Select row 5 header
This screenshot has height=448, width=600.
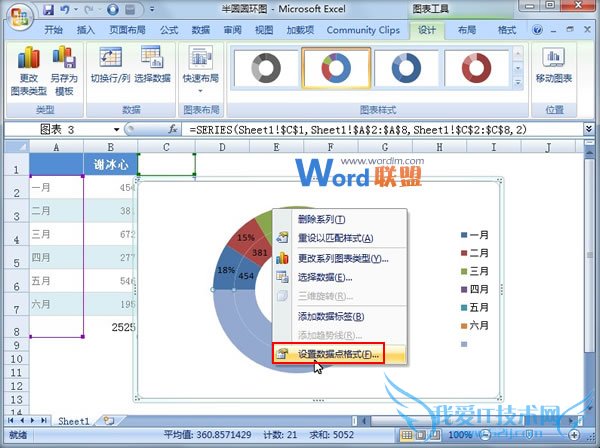pyautogui.click(x=16, y=257)
